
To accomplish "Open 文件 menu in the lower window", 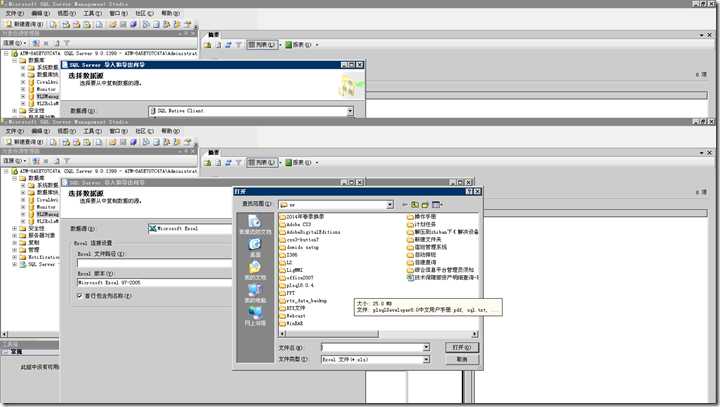I will point(14,131).
